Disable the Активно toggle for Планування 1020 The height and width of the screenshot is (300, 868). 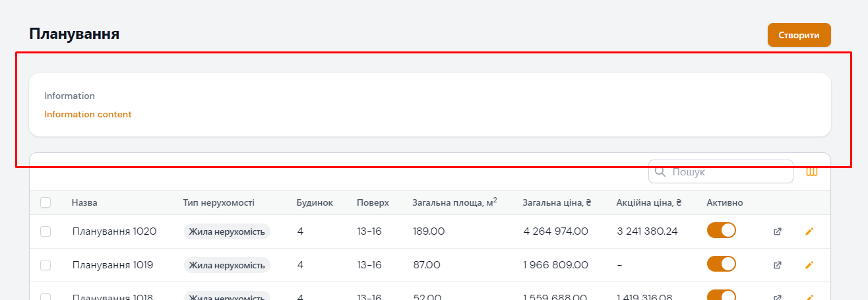721,231
